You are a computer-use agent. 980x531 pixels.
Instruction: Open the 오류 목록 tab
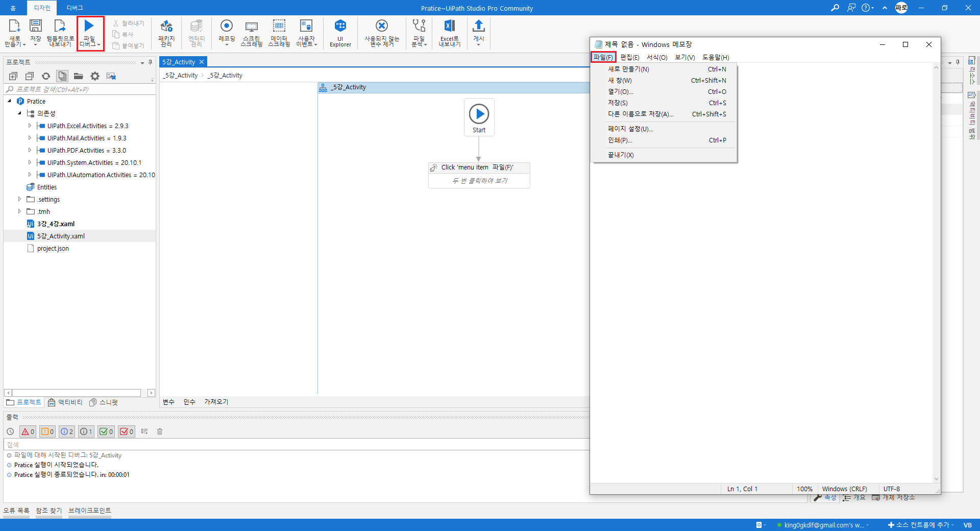(x=16, y=511)
